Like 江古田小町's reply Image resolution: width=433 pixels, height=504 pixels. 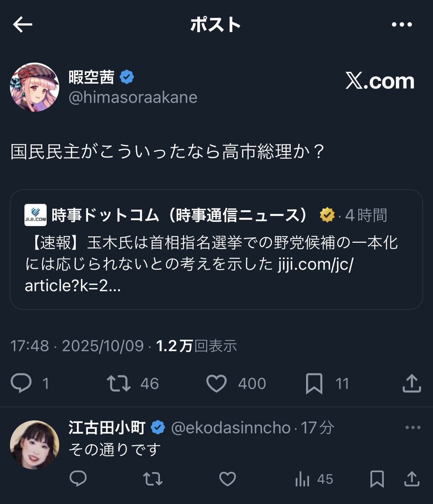(x=228, y=479)
